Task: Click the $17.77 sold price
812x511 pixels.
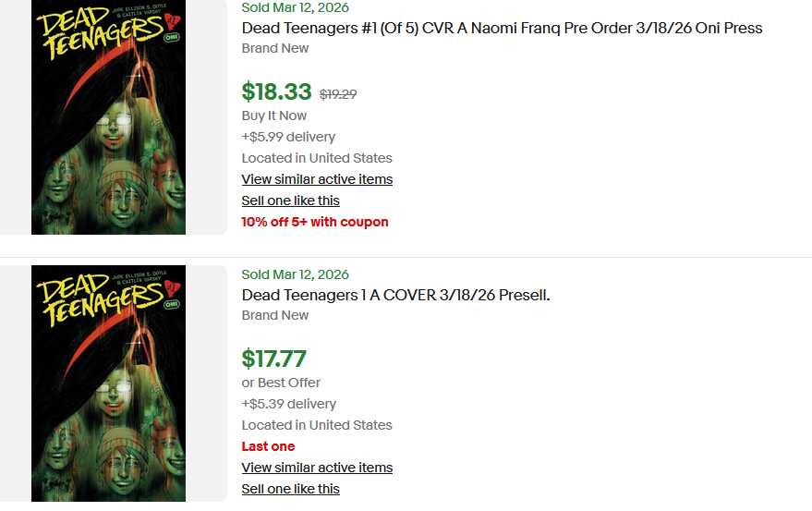Action: click(x=273, y=359)
